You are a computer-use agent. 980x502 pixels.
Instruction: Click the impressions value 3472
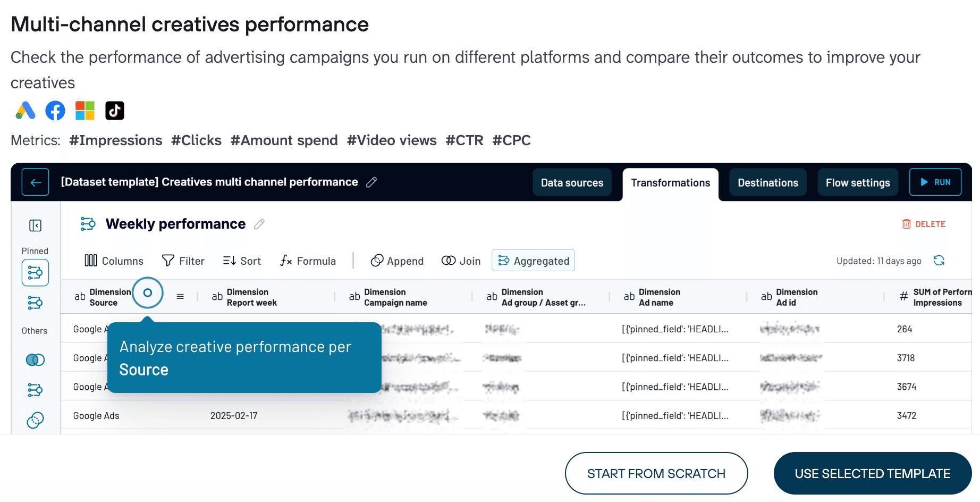pos(907,416)
